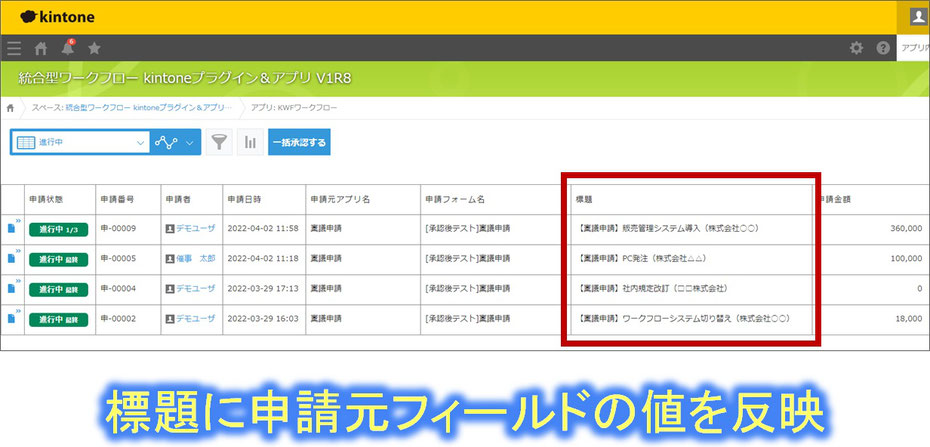Open record detail icon for 申-00002
The image size is (930, 447).
tap(12, 319)
